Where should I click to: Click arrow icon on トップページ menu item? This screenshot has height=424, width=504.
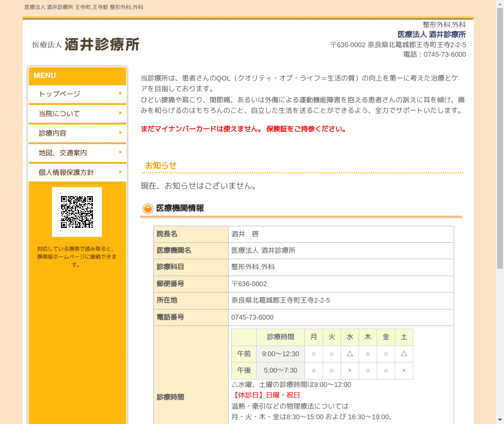click(120, 93)
